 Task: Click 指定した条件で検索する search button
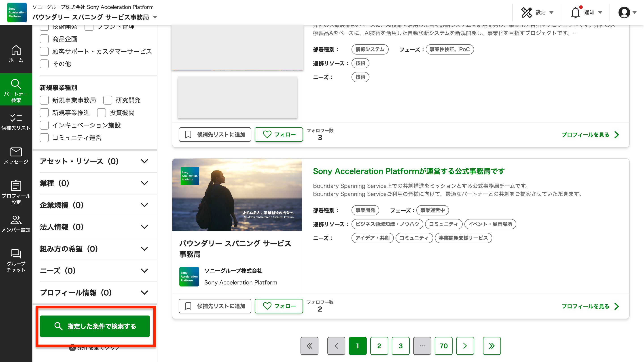coord(95,326)
